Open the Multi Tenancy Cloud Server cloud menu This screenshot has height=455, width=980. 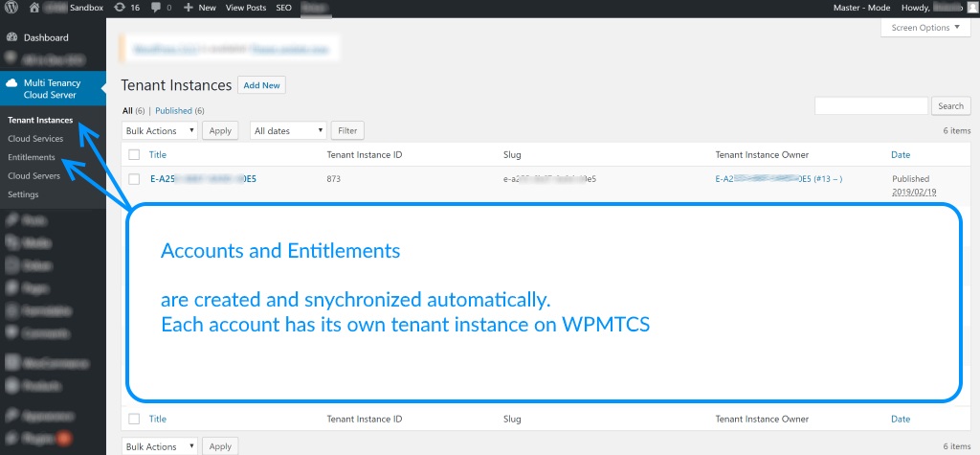tap(54, 89)
